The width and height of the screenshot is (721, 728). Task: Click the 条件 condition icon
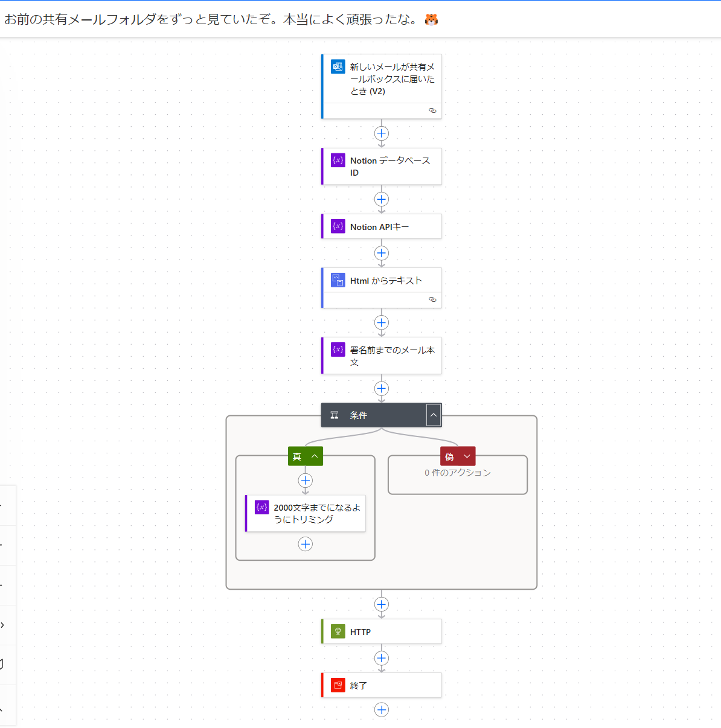coord(335,415)
